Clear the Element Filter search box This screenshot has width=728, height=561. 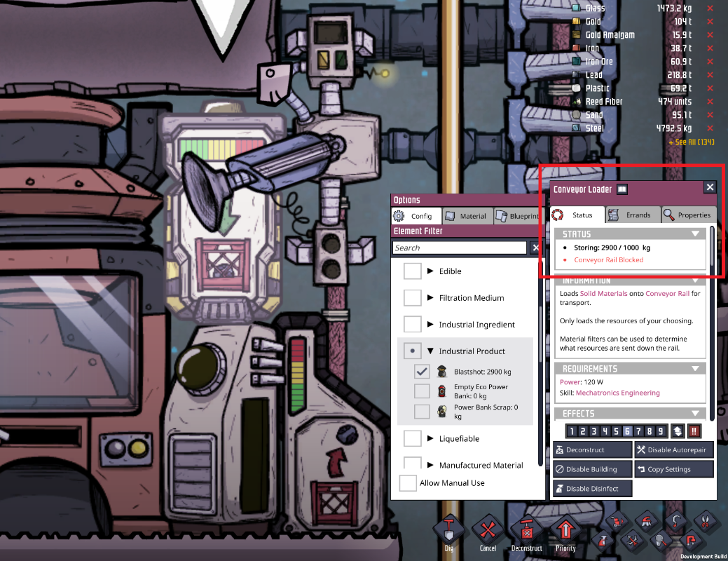[535, 248]
